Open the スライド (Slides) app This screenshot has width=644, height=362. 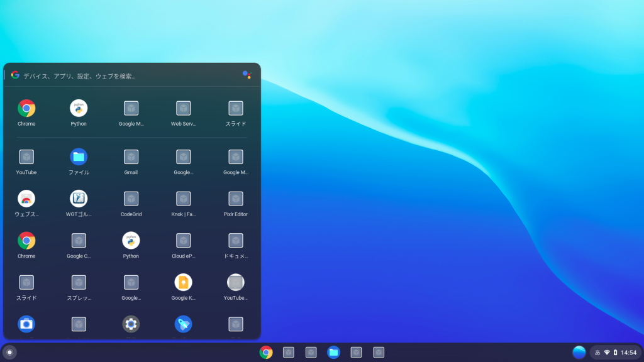click(235, 107)
